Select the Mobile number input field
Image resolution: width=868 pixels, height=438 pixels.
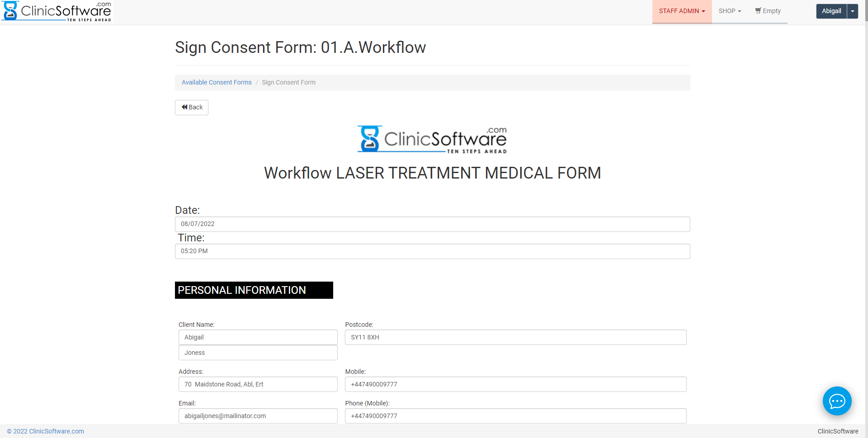pyautogui.click(x=515, y=384)
